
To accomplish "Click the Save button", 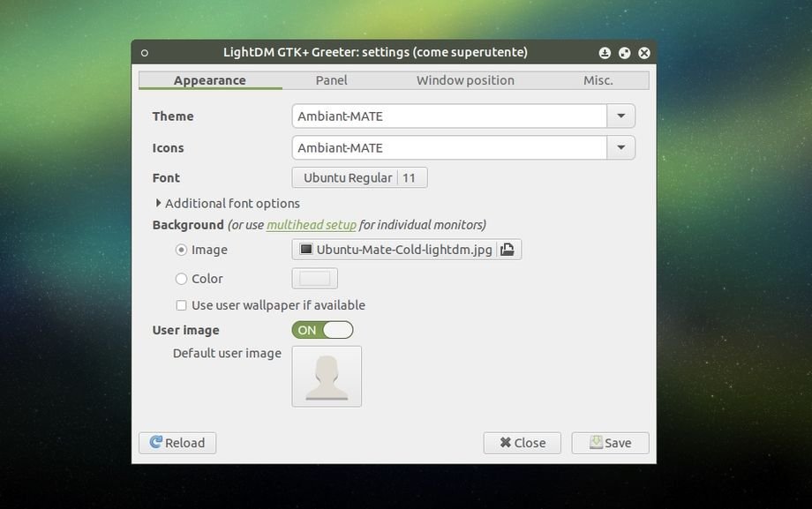I will point(610,443).
